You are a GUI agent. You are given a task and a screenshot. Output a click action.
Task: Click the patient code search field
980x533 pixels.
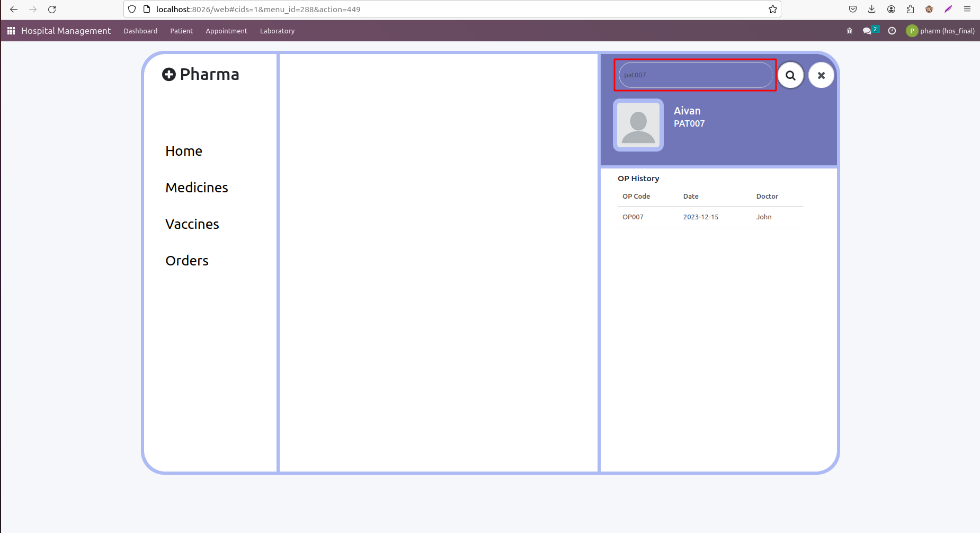pos(696,75)
